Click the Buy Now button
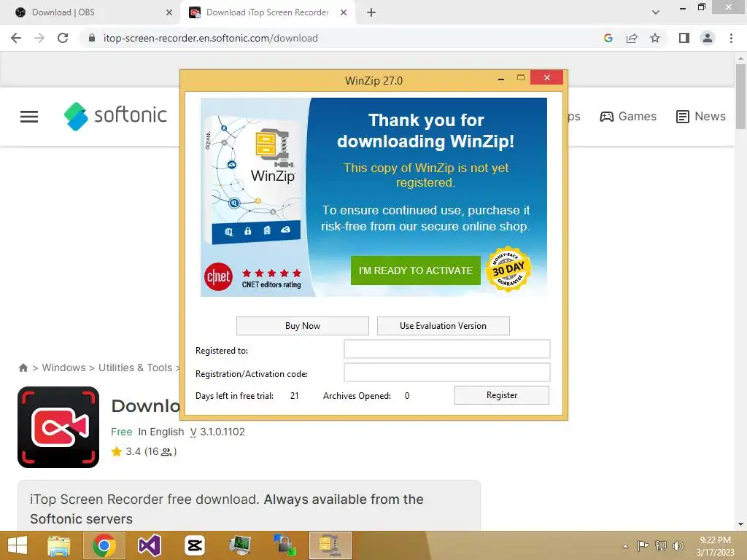The image size is (747, 560). click(x=303, y=326)
